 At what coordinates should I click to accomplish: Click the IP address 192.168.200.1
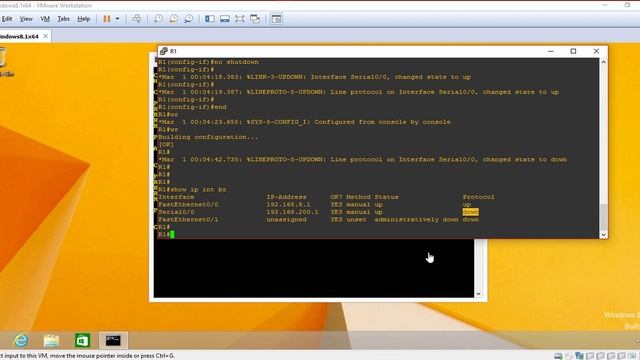(292, 212)
